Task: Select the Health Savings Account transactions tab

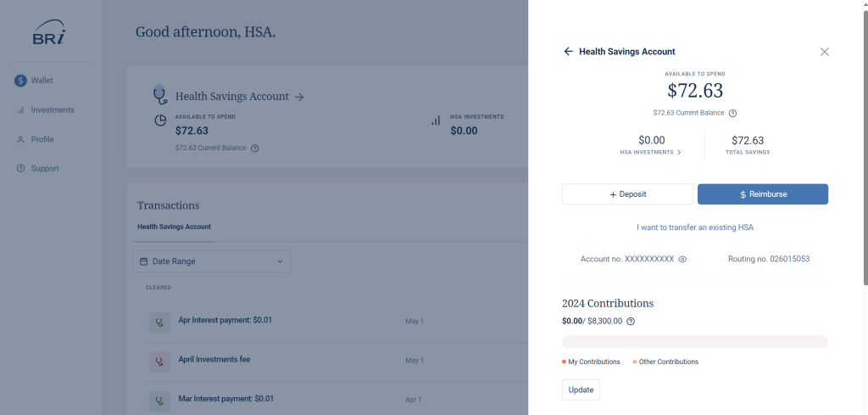Action: (174, 227)
